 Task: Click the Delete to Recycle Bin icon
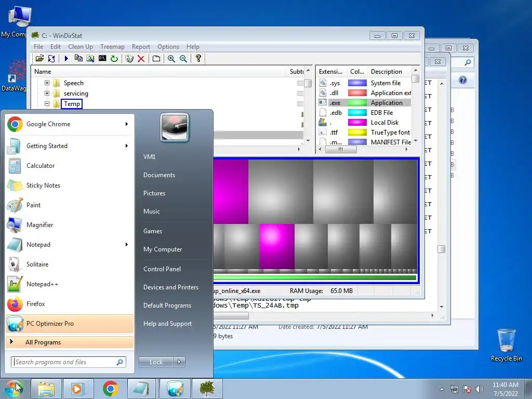[129, 58]
